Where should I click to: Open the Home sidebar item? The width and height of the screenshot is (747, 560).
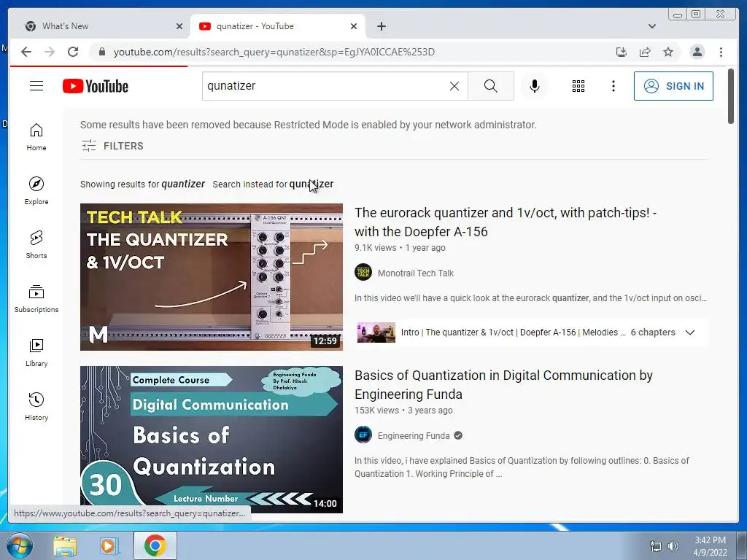click(36, 137)
